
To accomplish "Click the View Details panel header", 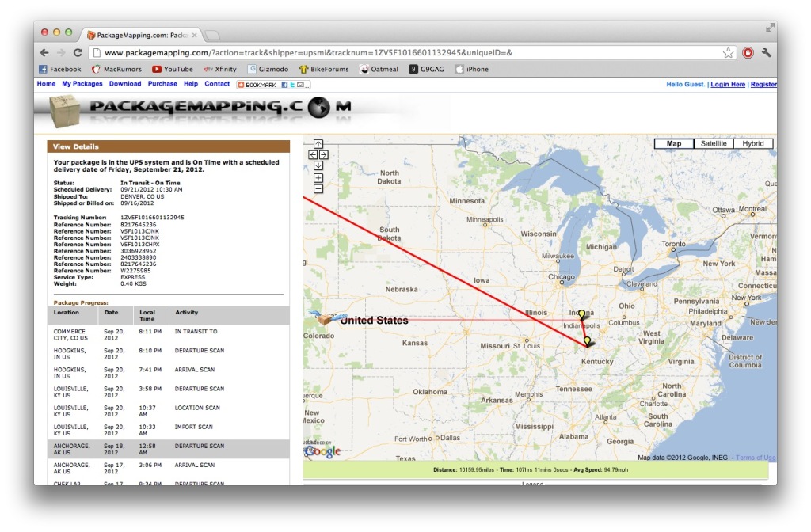I will pos(168,146).
